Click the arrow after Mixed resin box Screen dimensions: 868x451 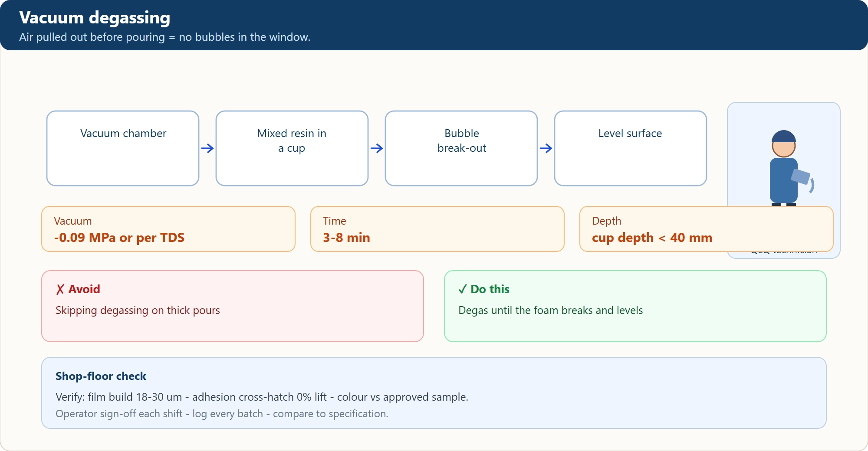coord(377,148)
